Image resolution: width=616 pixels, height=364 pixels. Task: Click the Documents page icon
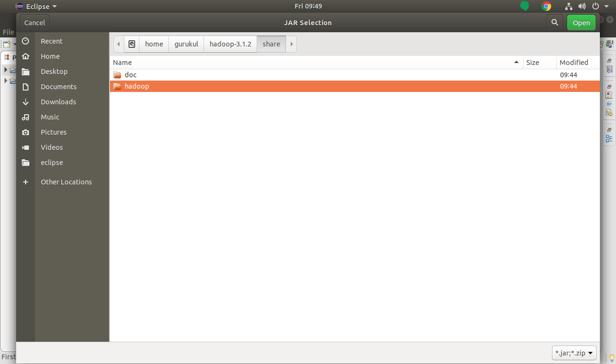tap(26, 87)
